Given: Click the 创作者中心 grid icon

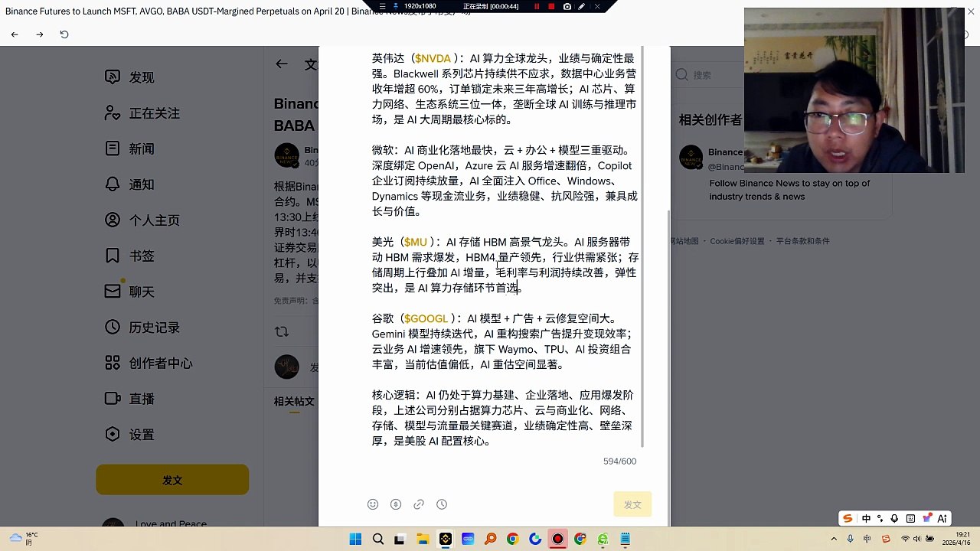Looking at the screenshot, I should coord(113,363).
